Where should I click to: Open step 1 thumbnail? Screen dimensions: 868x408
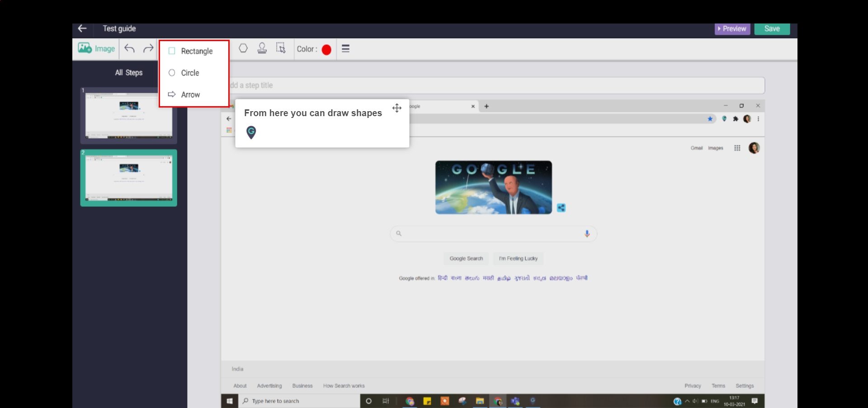(x=128, y=116)
